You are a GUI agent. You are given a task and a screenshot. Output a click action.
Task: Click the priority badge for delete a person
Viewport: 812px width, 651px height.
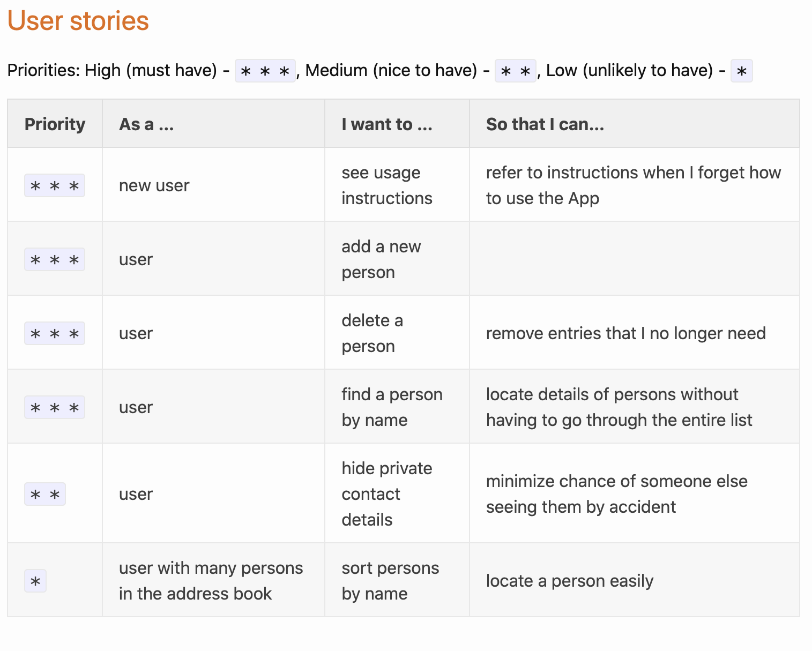coord(55,333)
